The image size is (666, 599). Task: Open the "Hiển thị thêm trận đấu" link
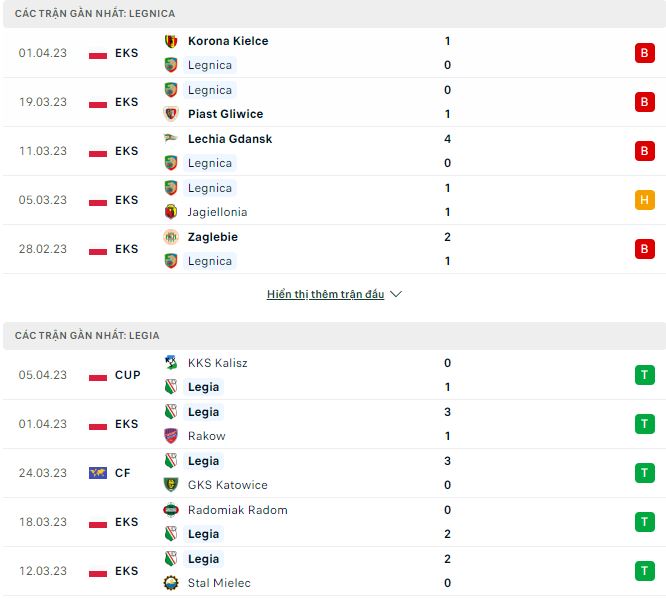pyautogui.click(x=325, y=295)
